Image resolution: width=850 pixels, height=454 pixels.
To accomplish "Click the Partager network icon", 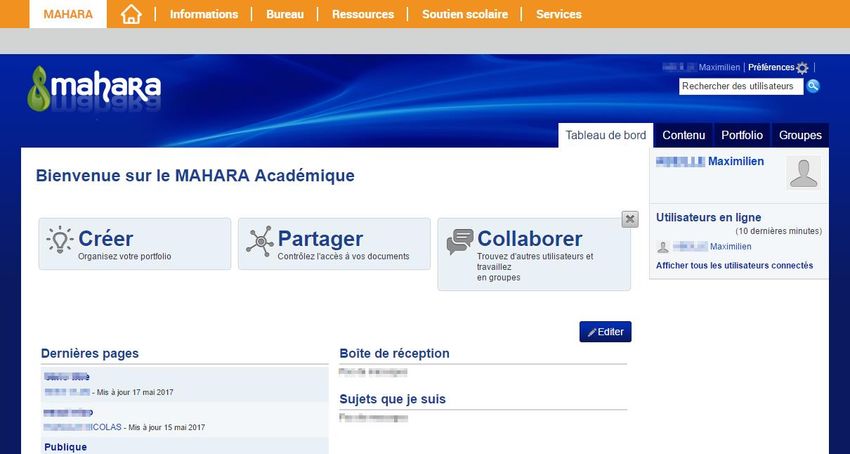I will (x=260, y=240).
